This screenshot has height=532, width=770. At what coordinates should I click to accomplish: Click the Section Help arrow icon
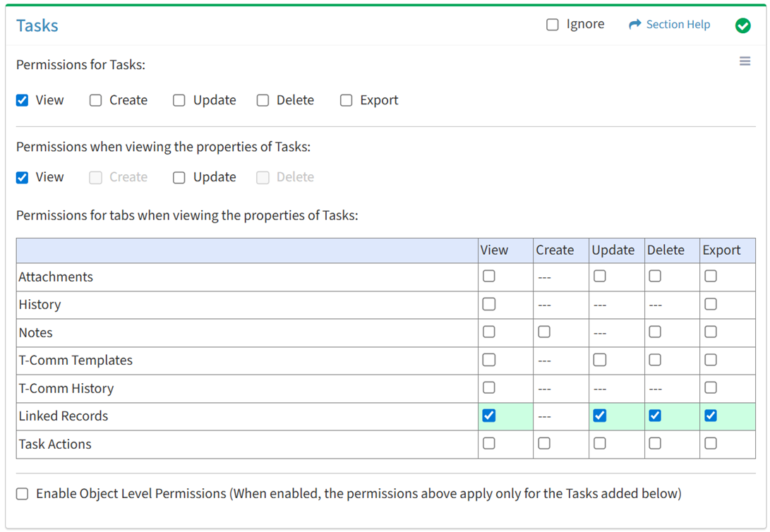tap(634, 25)
